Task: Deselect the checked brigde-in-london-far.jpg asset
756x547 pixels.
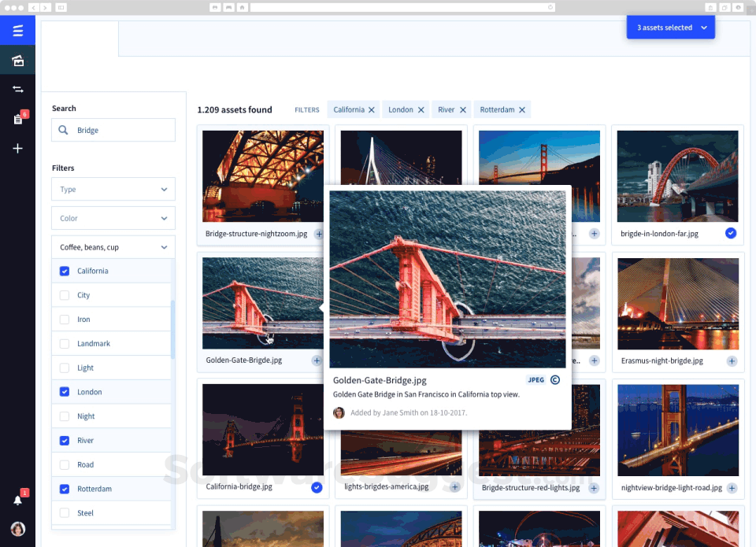Action: point(732,234)
